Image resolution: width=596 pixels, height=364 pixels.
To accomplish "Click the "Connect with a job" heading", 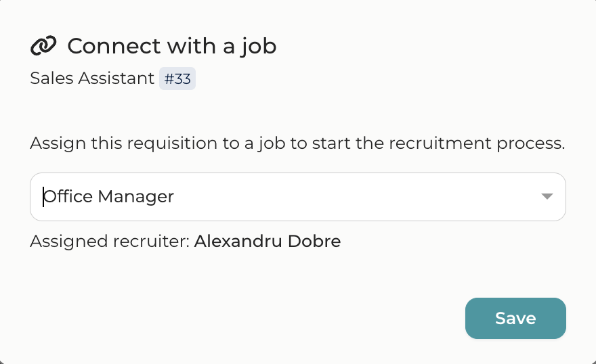I will pos(171,47).
